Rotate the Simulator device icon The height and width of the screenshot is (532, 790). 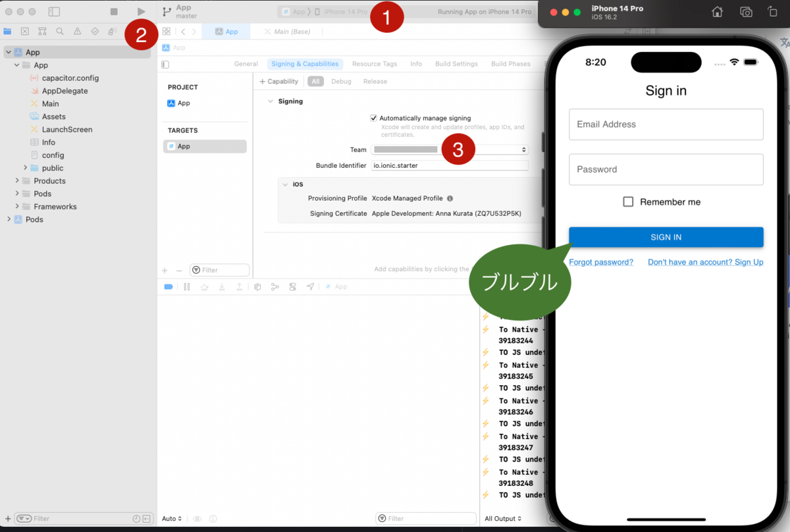tap(772, 12)
